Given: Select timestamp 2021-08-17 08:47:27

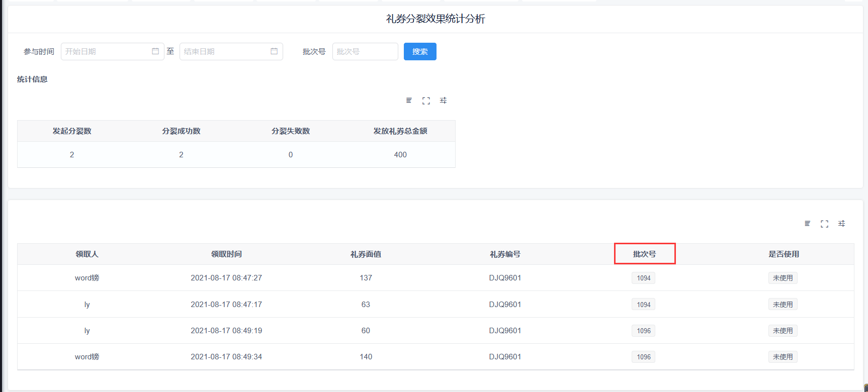Looking at the screenshot, I should 226,278.
